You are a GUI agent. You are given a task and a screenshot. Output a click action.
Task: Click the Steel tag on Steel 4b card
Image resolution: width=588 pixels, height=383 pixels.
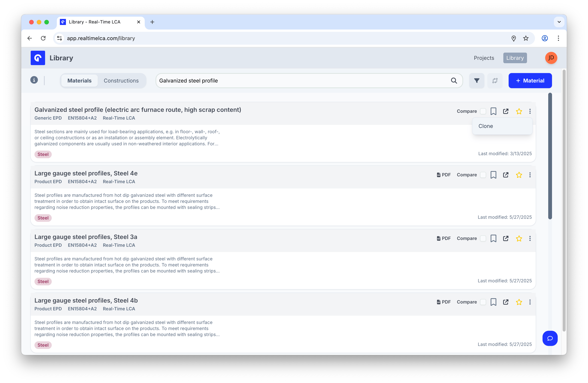click(x=43, y=345)
